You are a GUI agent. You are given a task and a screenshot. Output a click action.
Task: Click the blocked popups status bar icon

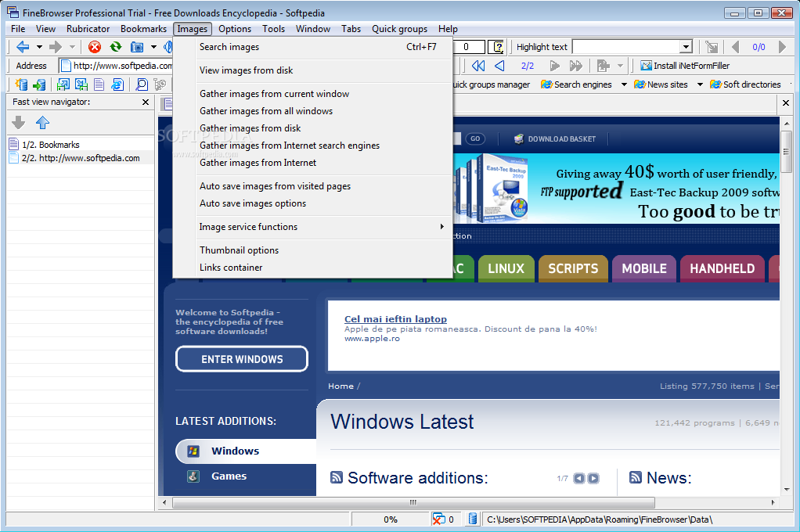(x=438, y=519)
